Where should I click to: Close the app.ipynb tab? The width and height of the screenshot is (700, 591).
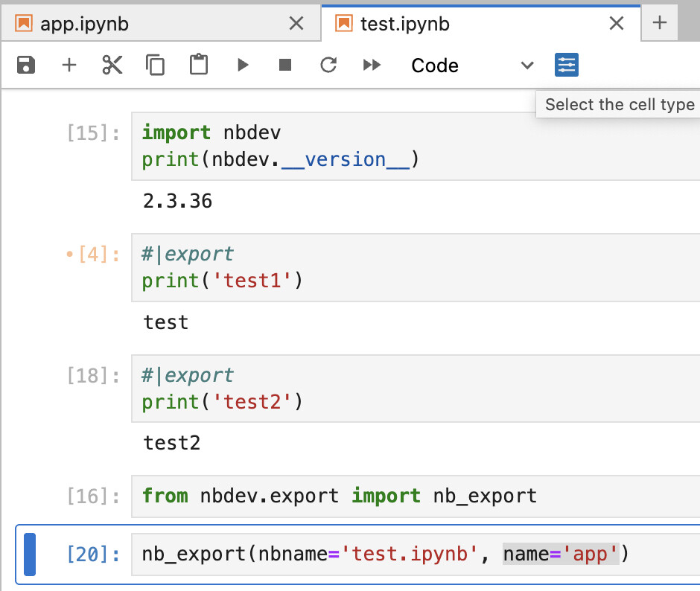[296, 24]
